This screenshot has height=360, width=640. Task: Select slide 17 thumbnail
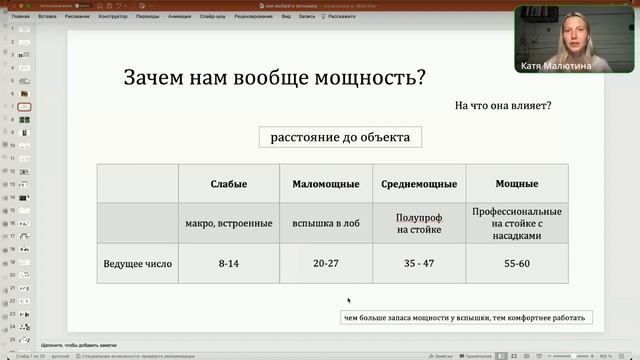(24, 236)
